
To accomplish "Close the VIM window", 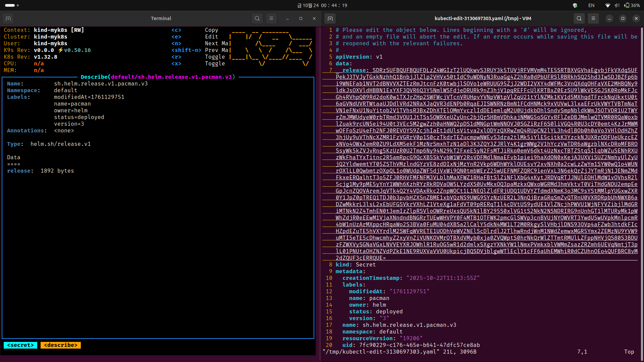I will tap(636, 18).
